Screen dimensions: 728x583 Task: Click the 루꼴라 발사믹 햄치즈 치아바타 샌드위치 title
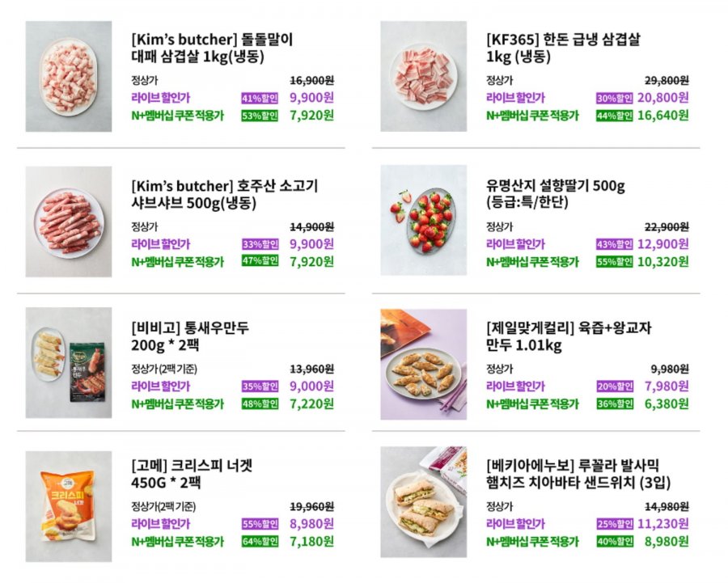[579, 474]
